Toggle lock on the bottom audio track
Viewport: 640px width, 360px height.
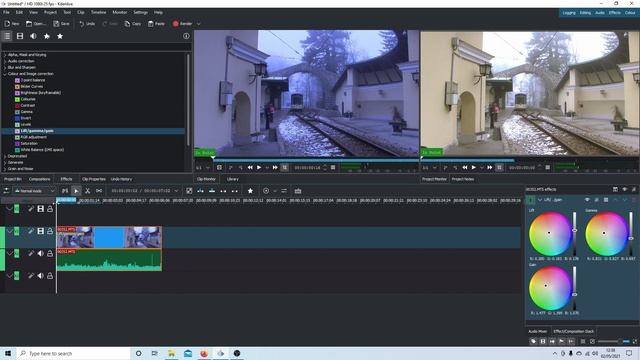pos(50,276)
